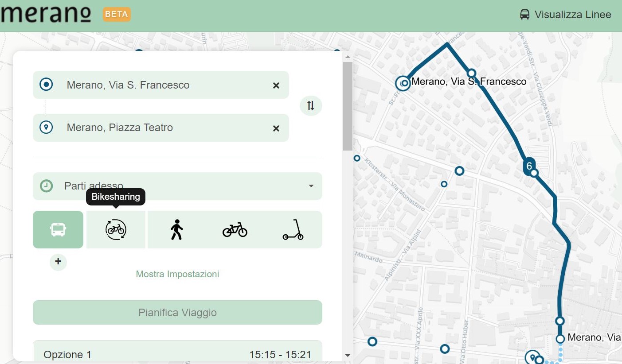The width and height of the screenshot is (622, 364).
Task: Clear the Piazza Teatro destination field
Action: pos(276,128)
